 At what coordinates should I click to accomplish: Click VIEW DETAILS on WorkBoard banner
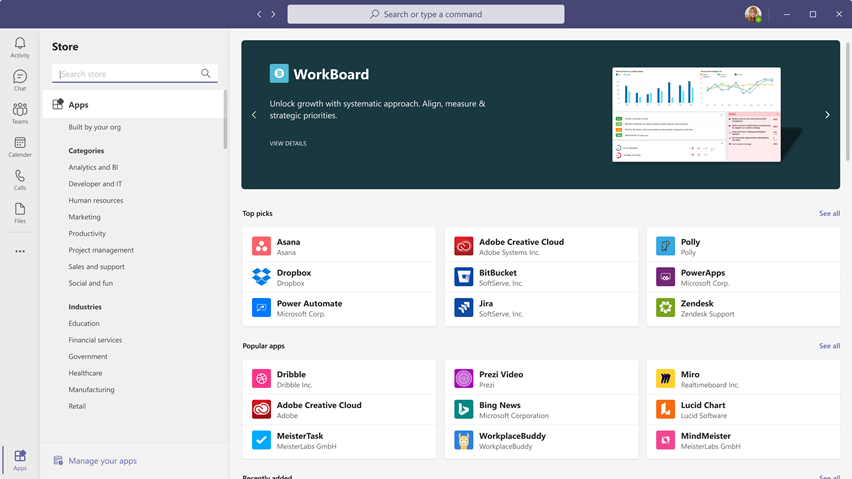[x=288, y=143]
